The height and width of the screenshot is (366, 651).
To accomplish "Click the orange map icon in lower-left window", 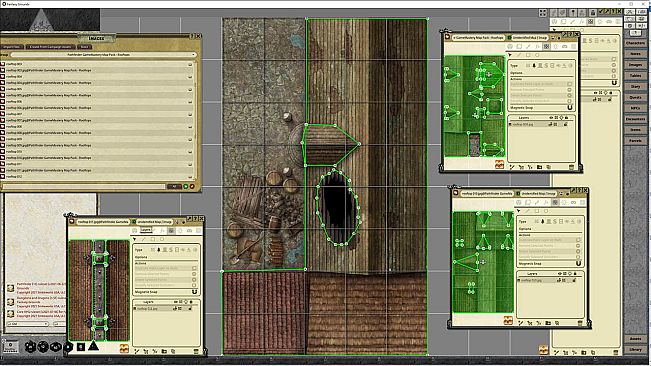I will point(124,349).
